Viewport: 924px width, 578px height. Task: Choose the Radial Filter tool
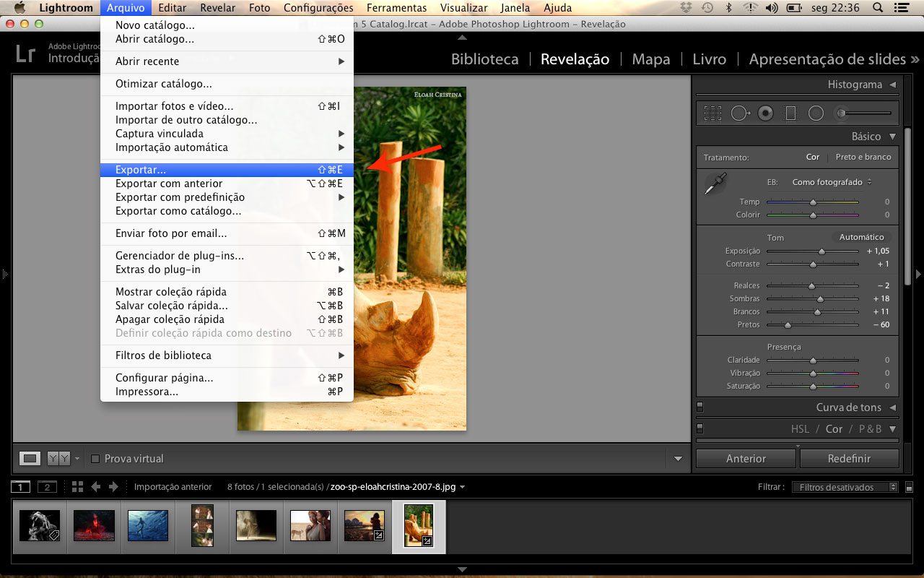(x=816, y=113)
